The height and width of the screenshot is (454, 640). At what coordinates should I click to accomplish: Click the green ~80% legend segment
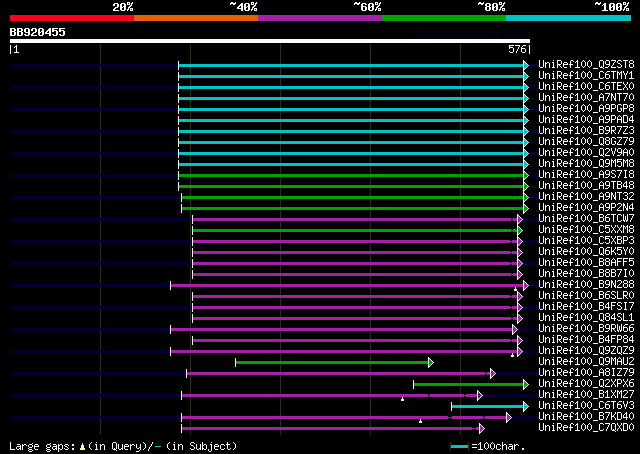click(444, 18)
